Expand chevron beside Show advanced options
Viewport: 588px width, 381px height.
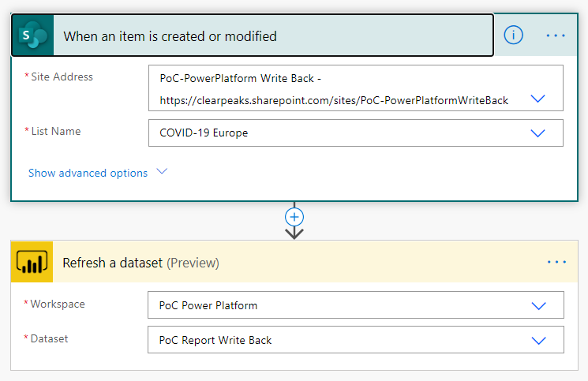pyautogui.click(x=162, y=172)
